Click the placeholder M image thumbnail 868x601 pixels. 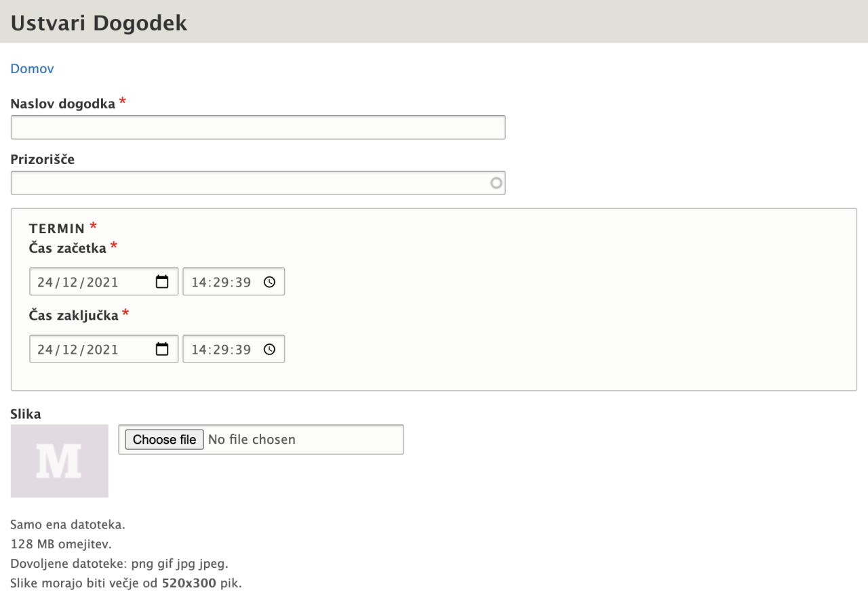[x=60, y=461]
